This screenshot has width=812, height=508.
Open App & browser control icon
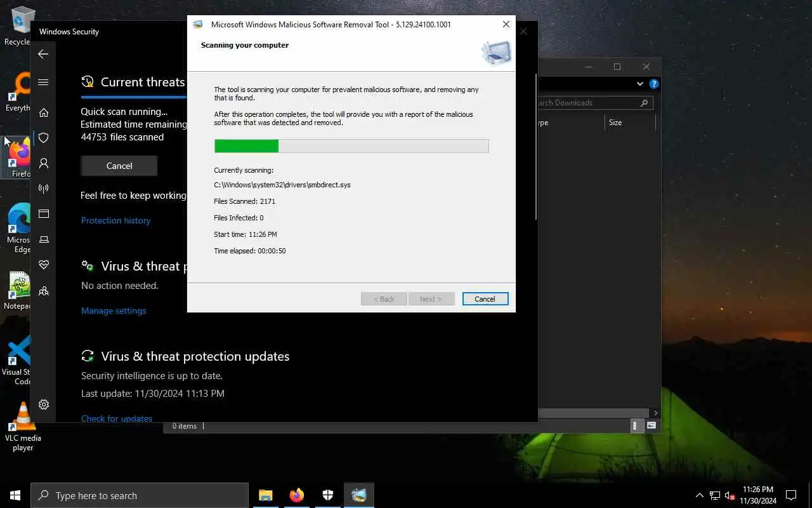pyautogui.click(x=44, y=214)
